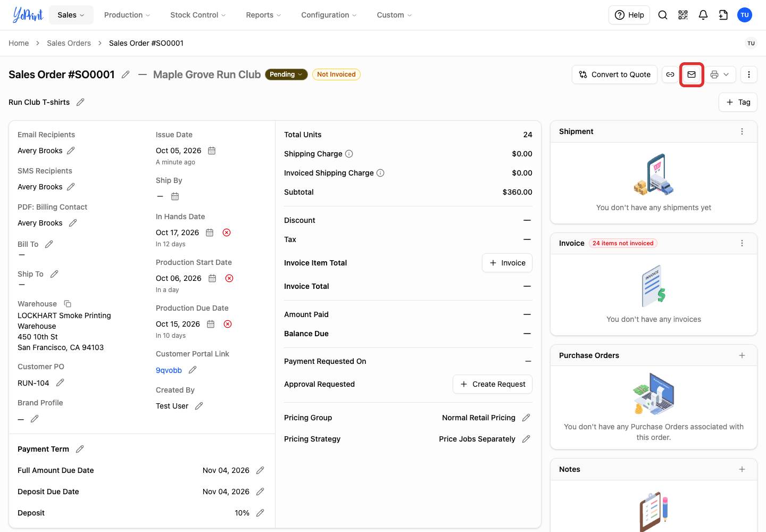Screen dimensions: 766x532
Task: Clear the In Hands Date
Action: click(x=227, y=232)
